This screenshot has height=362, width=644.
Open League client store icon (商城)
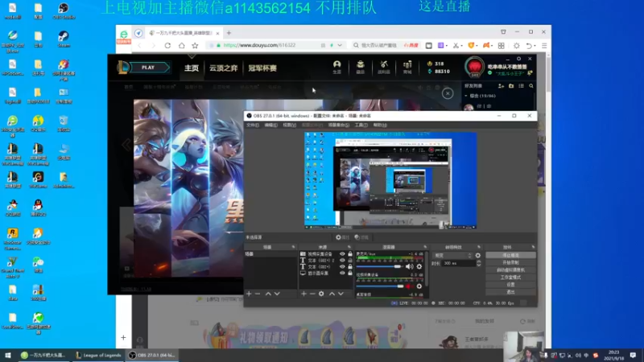[x=407, y=67]
